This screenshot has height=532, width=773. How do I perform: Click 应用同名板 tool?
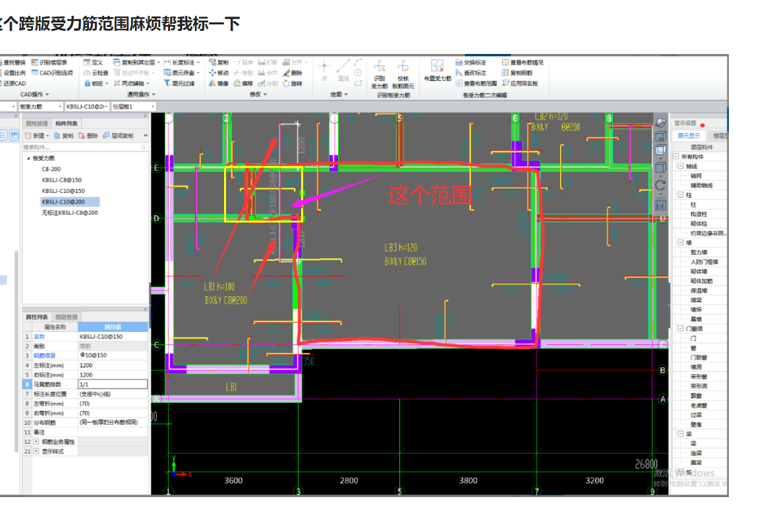click(520, 83)
